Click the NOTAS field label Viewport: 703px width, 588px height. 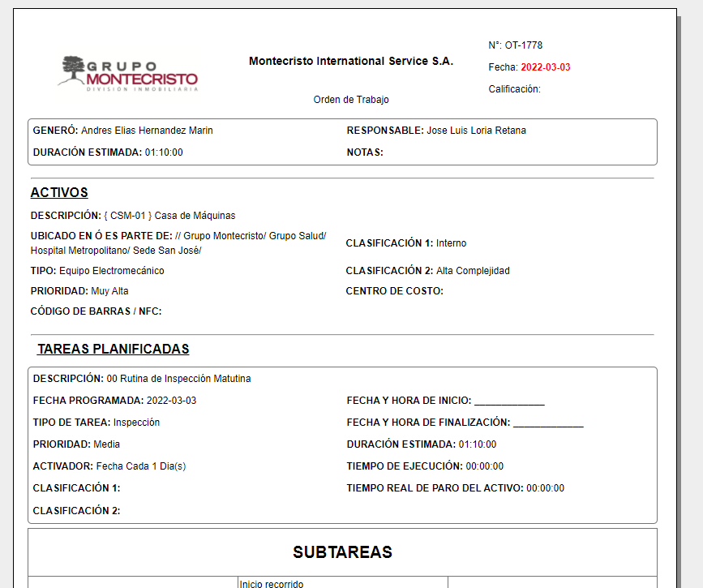(x=365, y=152)
